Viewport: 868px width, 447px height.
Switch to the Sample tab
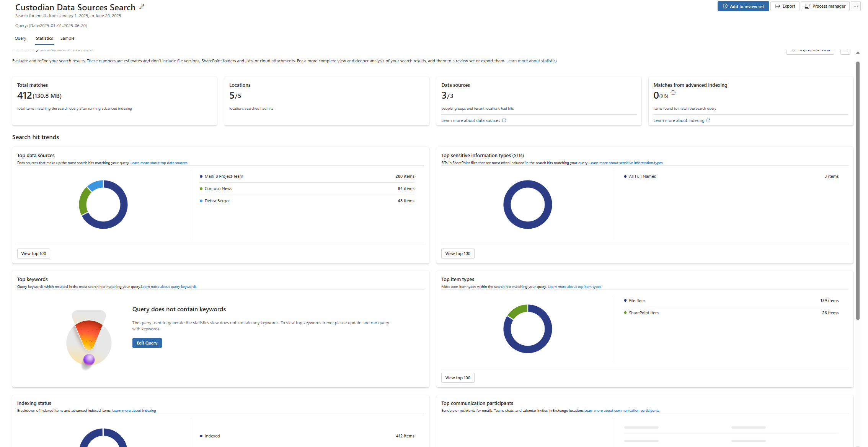coord(67,38)
